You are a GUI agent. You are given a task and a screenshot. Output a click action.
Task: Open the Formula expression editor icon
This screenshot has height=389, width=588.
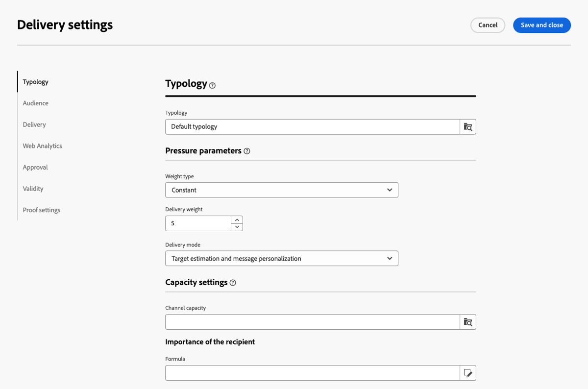coord(467,373)
